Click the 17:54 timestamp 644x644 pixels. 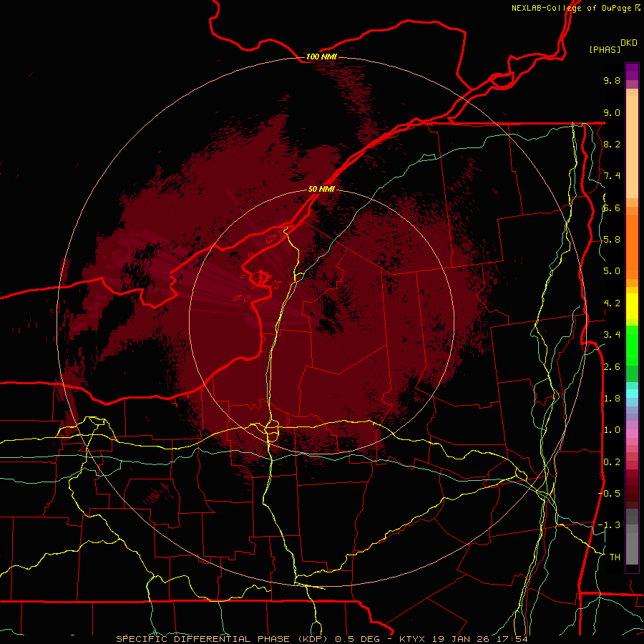[514, 639]
